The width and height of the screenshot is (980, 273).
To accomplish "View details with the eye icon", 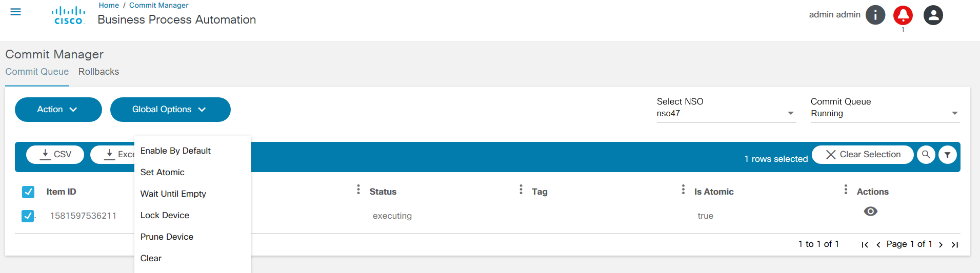I will 871,212.
